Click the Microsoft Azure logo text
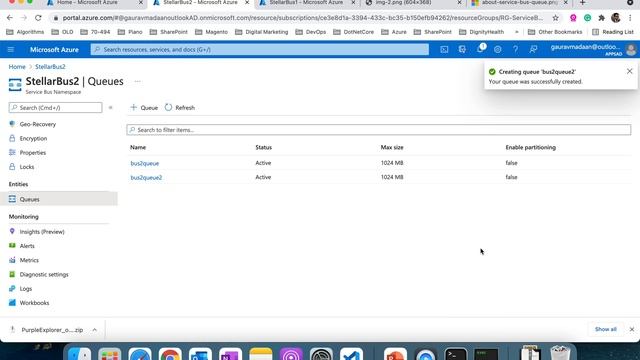This screenshot has height=360, width=640. 54,49
